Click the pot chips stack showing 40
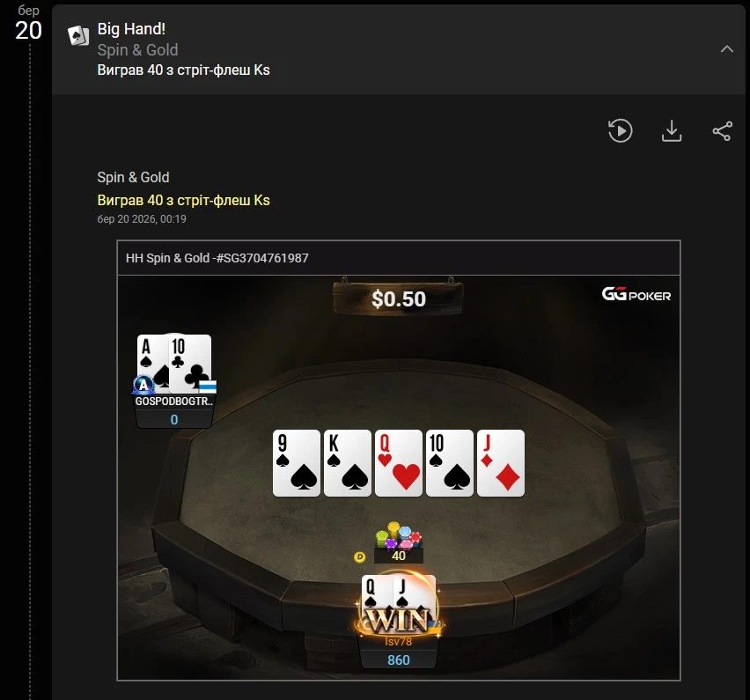The height and width of the screenshot is (700, 750). (x=399, y=542)
